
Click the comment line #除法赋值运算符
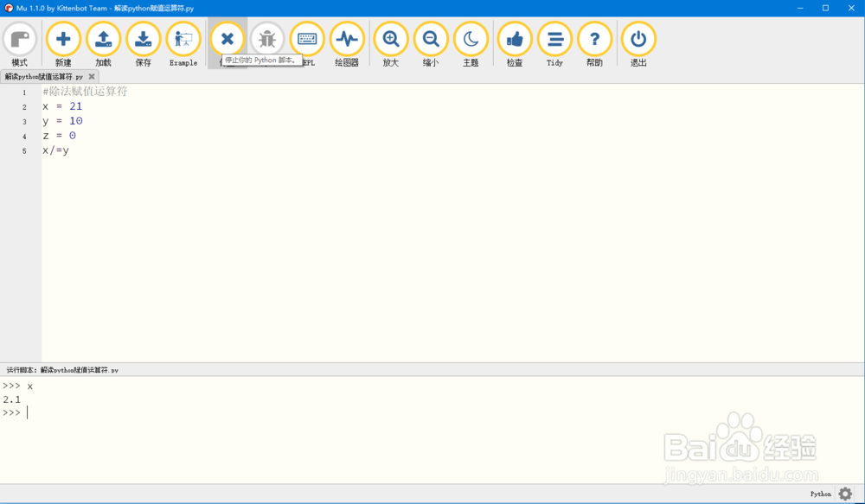click(x=85, y=92)
